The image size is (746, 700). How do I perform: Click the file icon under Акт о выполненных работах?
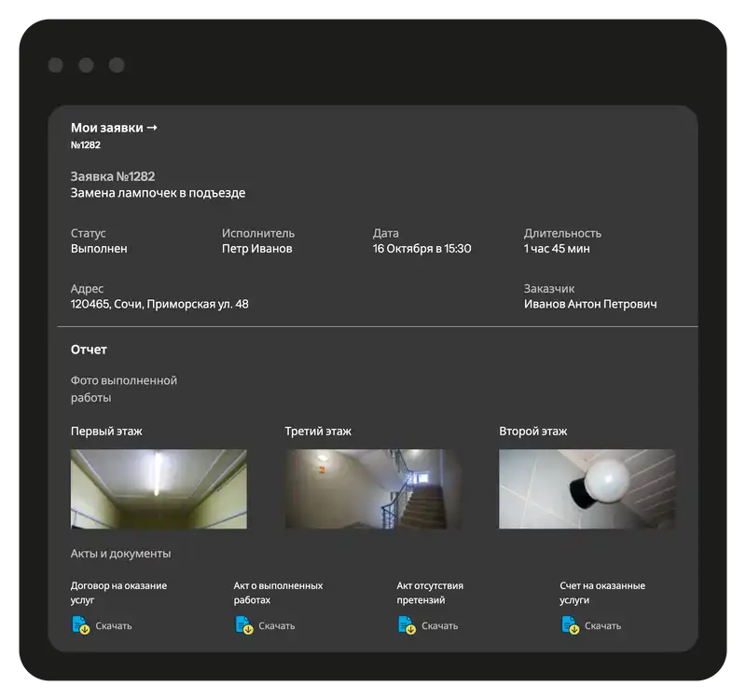pos(244,625)
